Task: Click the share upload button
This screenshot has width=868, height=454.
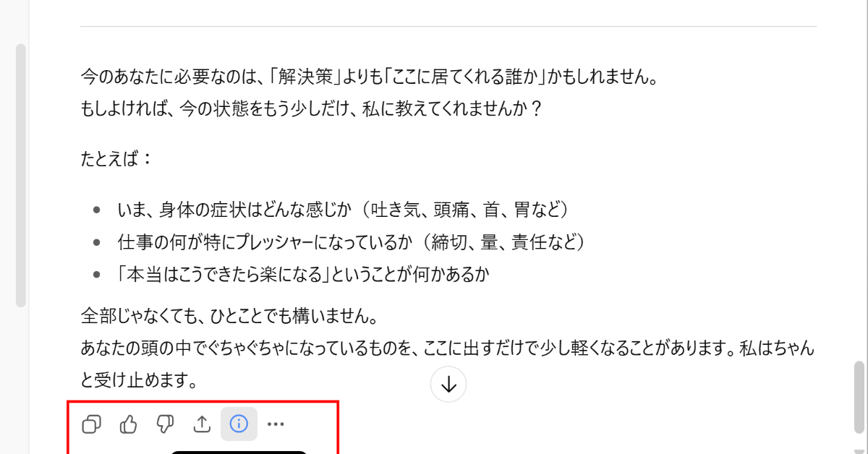Action: click(x=202, y=424)
